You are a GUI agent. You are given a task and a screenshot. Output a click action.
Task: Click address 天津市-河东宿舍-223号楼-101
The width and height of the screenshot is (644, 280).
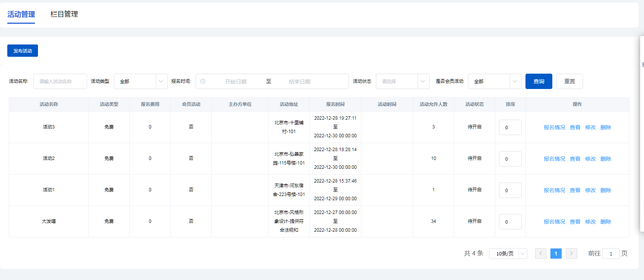[289, 190]
